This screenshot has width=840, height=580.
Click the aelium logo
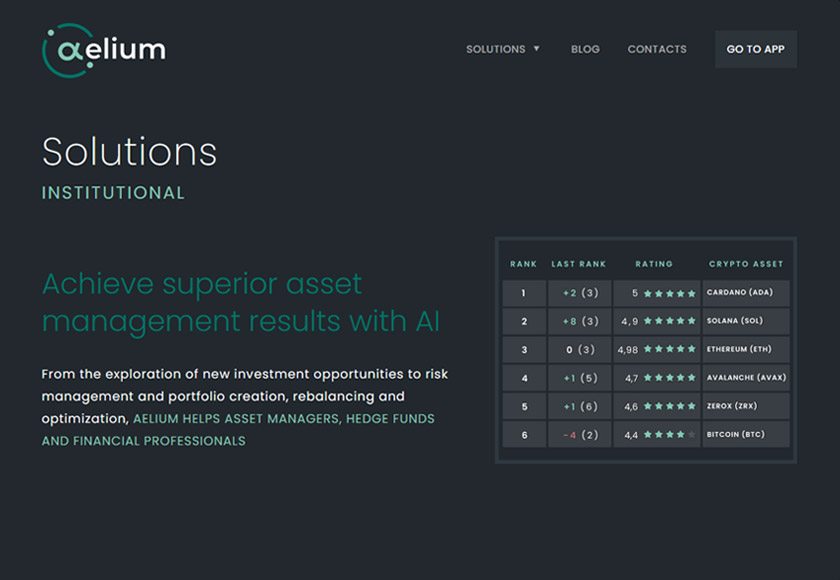104,50
